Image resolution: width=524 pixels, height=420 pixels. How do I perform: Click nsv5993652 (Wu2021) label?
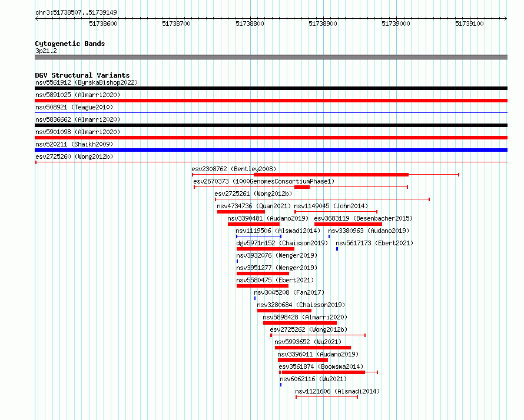click(308, 342)
